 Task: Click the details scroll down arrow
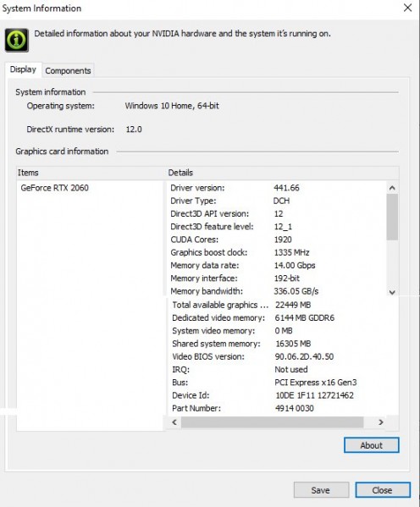tap(392, 292)
